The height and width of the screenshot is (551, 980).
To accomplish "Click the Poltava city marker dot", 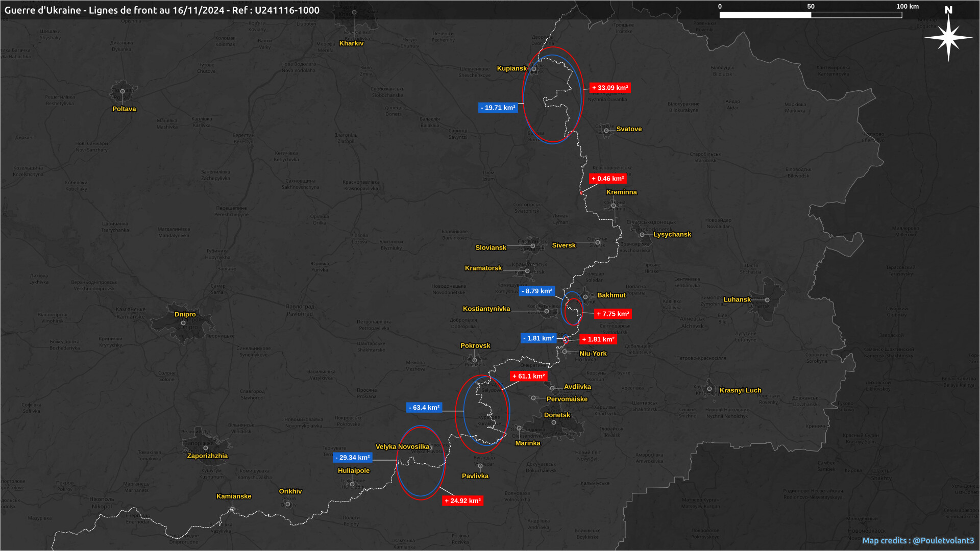I will point(122,92).
